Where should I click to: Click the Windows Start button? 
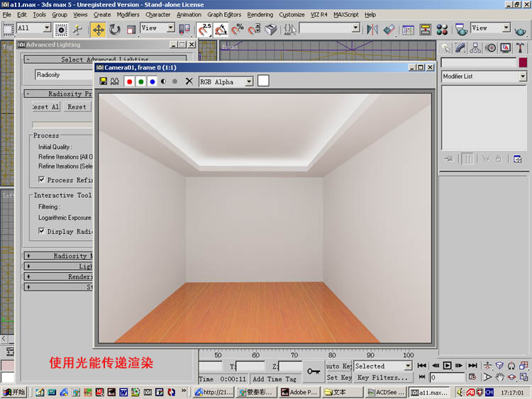point(14,392)
